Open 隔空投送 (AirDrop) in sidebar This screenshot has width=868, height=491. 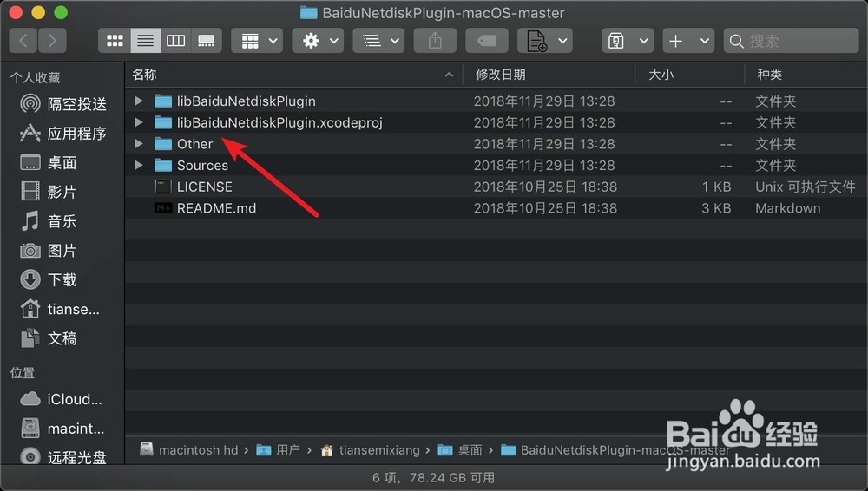pyautogui.click(x=63, y=103)
